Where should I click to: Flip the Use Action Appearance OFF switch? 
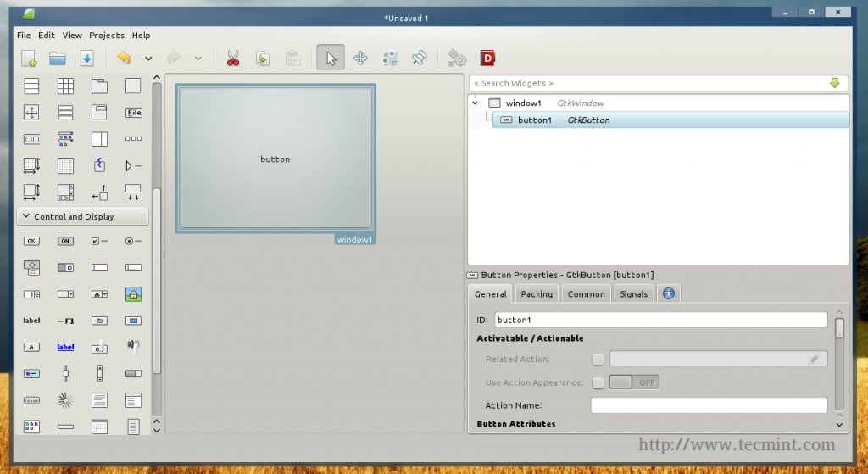(x=634, y=382)
